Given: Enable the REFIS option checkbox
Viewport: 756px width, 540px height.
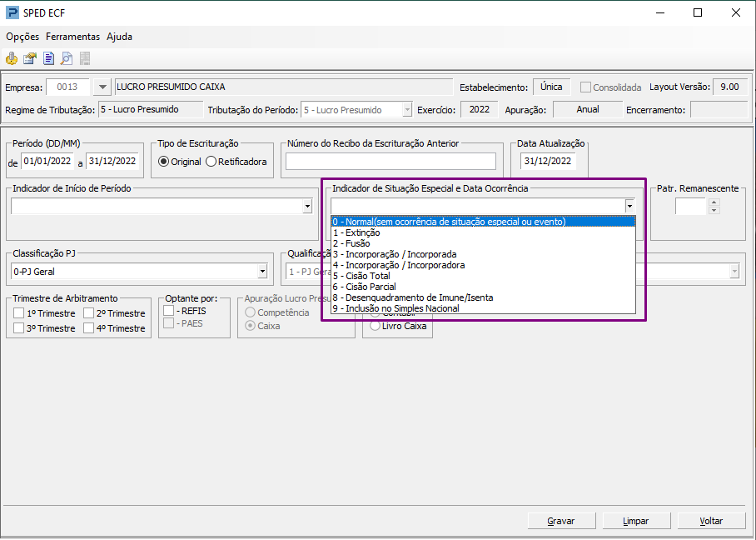Looking at the screenshot, I should pyautogui.click(x=169, y=310).
